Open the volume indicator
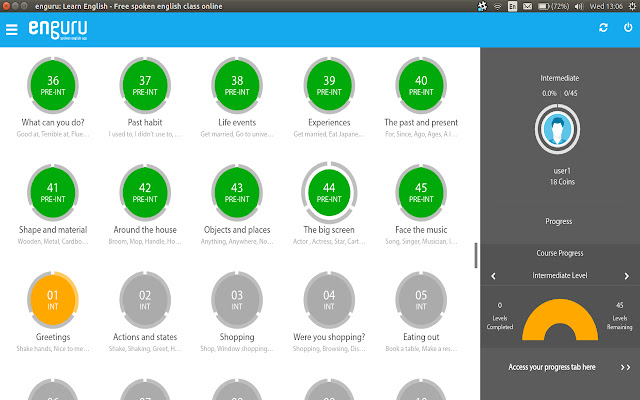 coord(579,6)
